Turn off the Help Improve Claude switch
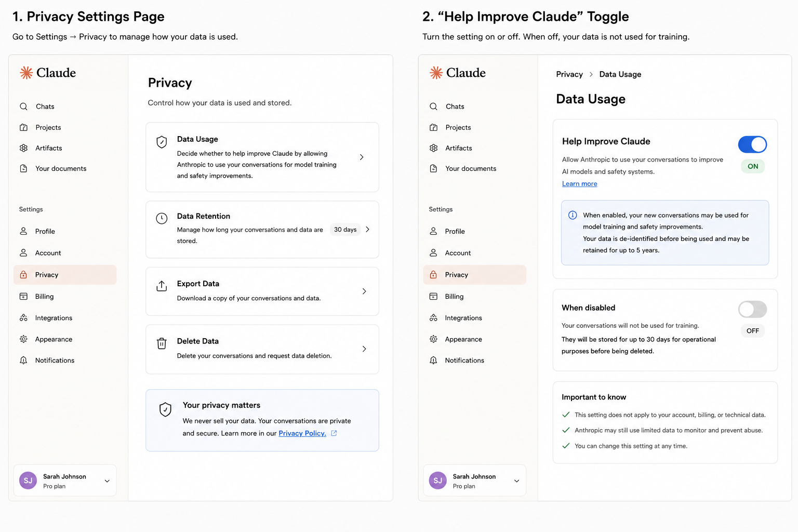 click(752, 144)
